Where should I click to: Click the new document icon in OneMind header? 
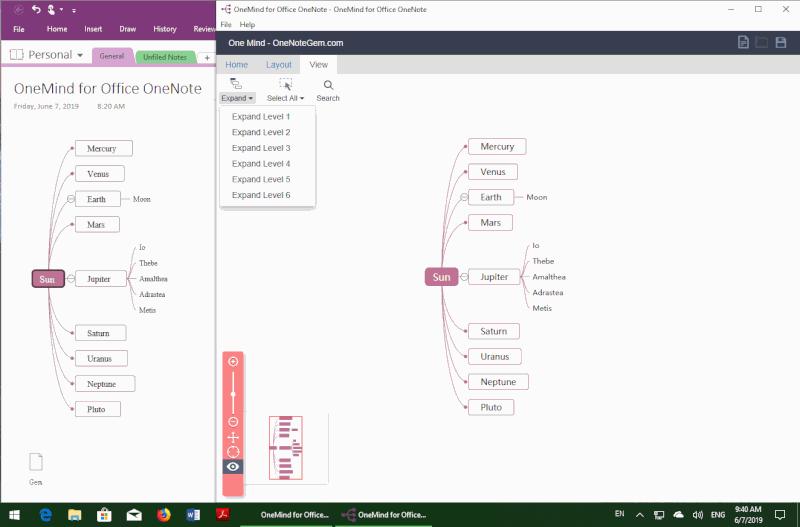(743, 42)
